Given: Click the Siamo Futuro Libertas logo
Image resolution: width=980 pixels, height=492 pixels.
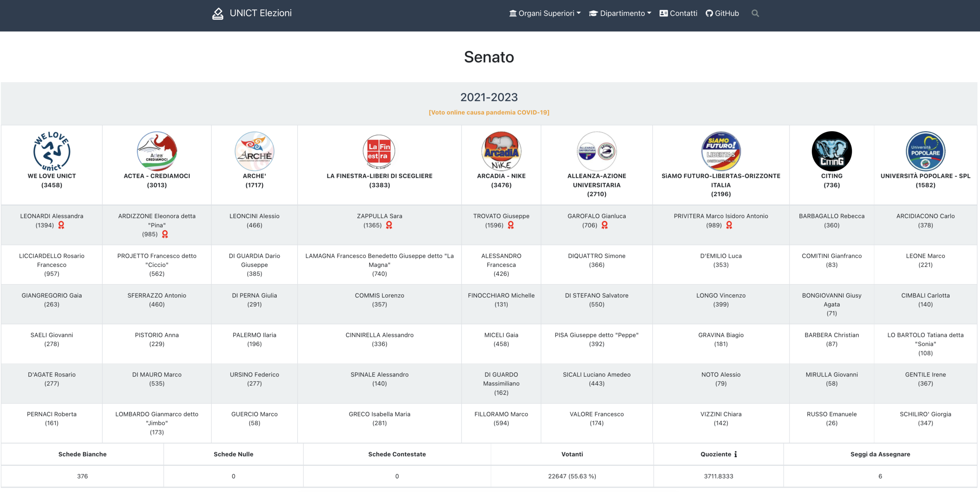Looking at the screenshot, I should coord(720,151).
